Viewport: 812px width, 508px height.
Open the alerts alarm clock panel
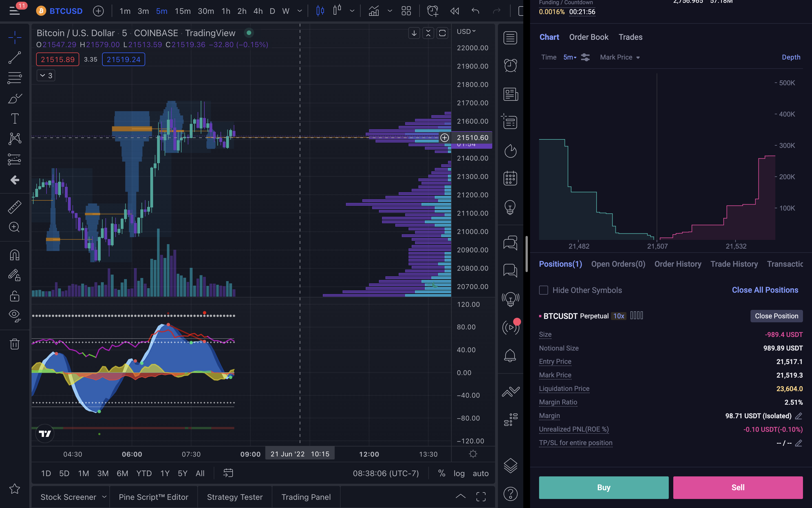pos(510,65)
